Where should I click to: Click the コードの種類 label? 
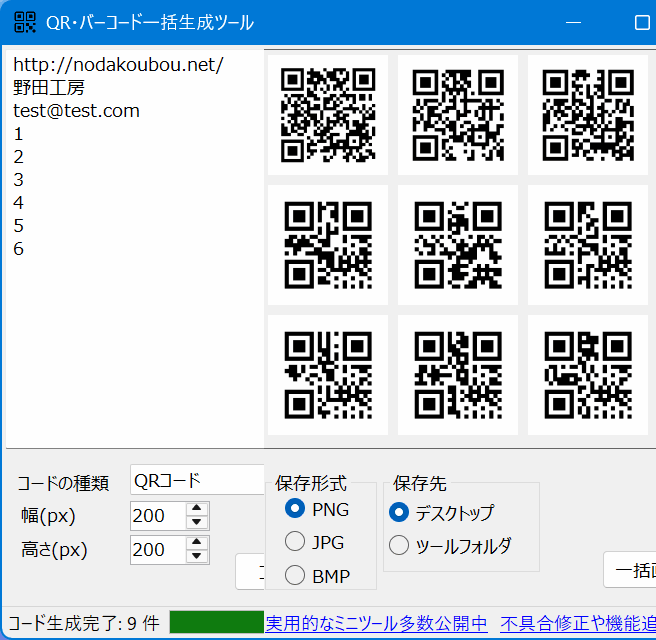(63, 484)
